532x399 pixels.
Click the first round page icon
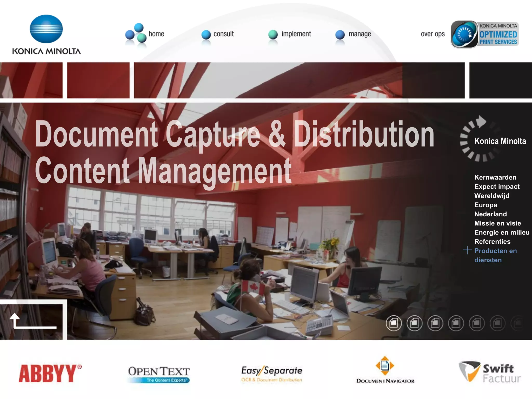click(x=394, y=323)
